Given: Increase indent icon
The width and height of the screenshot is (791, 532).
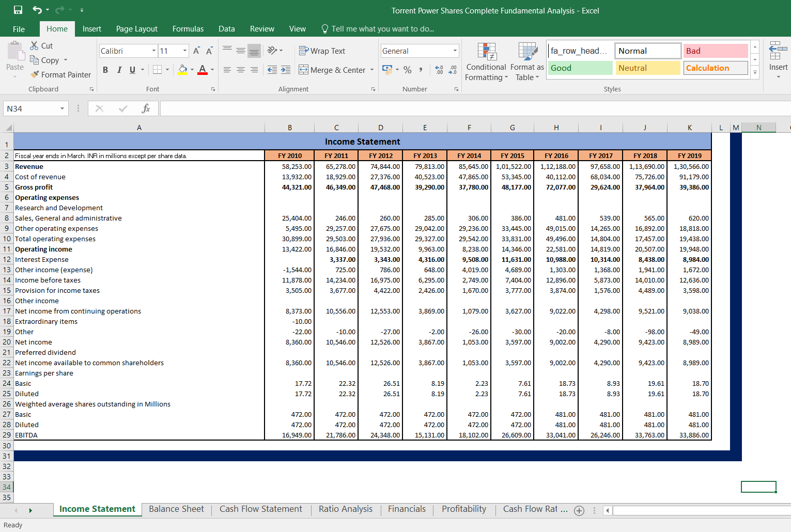Looking at the screenshot, I should click(x=286, y=70).
